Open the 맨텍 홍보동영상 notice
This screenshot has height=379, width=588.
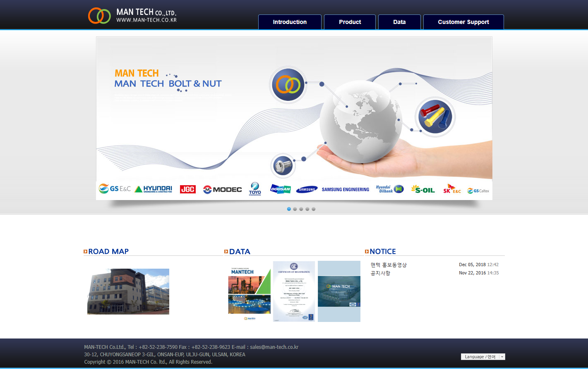point(389,265)
